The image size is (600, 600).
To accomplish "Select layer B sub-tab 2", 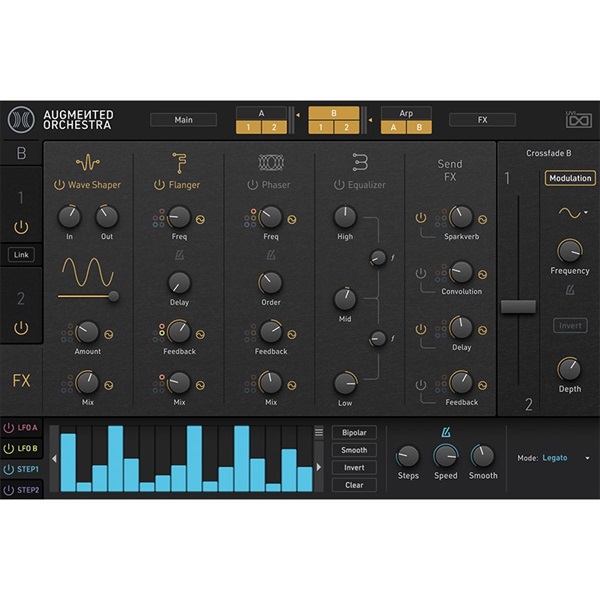I will point(346,127).
